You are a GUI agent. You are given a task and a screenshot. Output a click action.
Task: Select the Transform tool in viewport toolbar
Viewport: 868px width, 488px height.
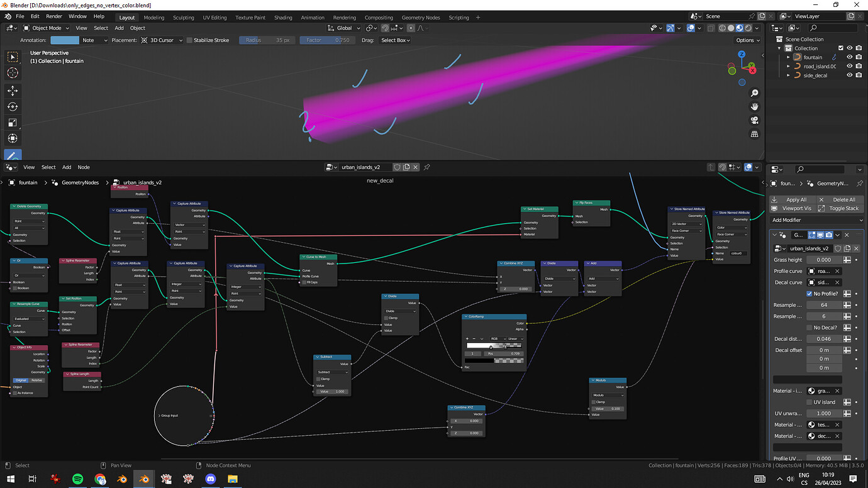(13, 138)
